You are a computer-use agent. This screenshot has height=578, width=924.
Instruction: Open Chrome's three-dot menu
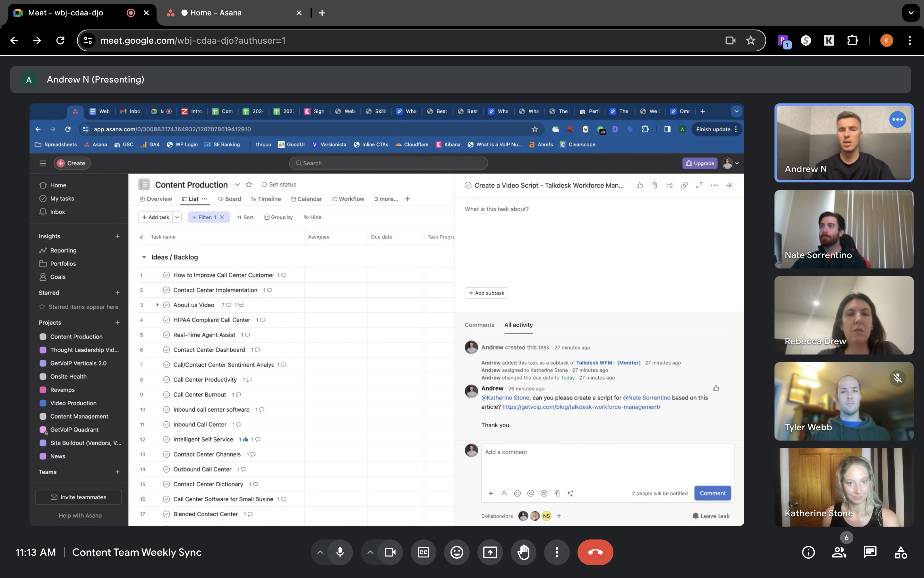tap(910, 40)
